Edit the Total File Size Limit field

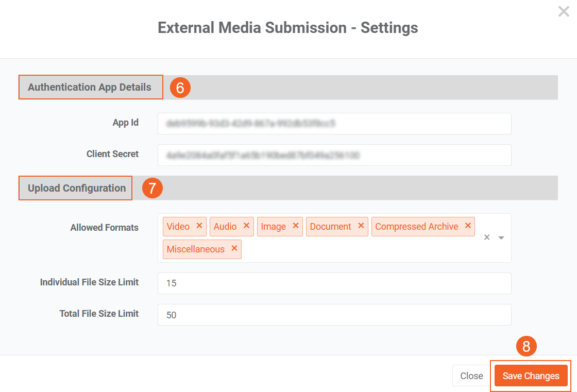334,315
